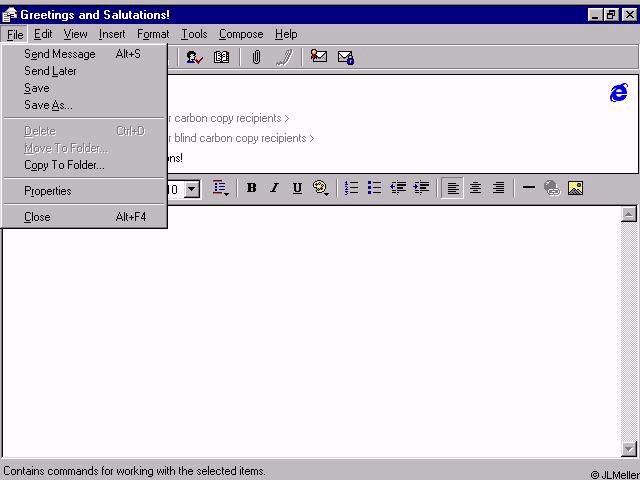640x480 pixels.
Task: Click the Decrease Indent icon
Action: click(398, 188)
